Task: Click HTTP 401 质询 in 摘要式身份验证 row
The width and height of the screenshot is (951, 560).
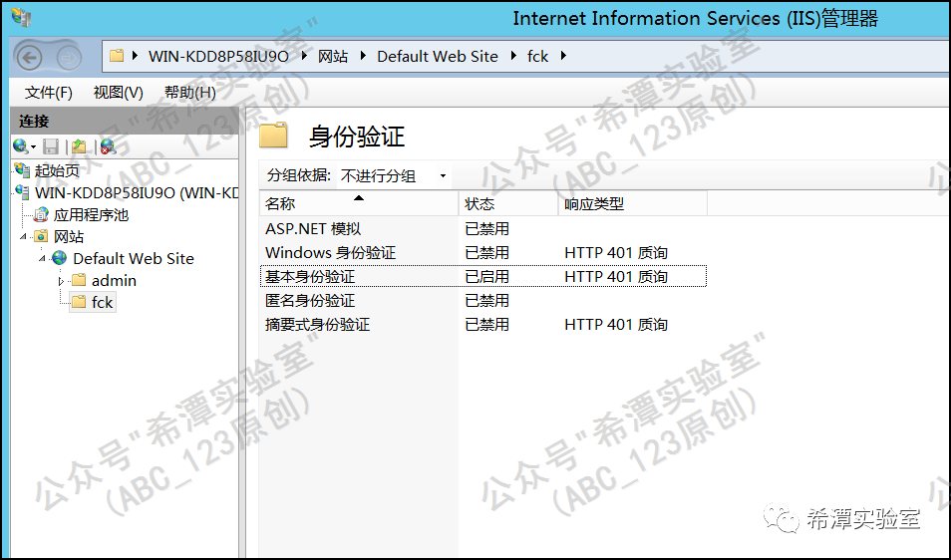Action: [616, 325]
